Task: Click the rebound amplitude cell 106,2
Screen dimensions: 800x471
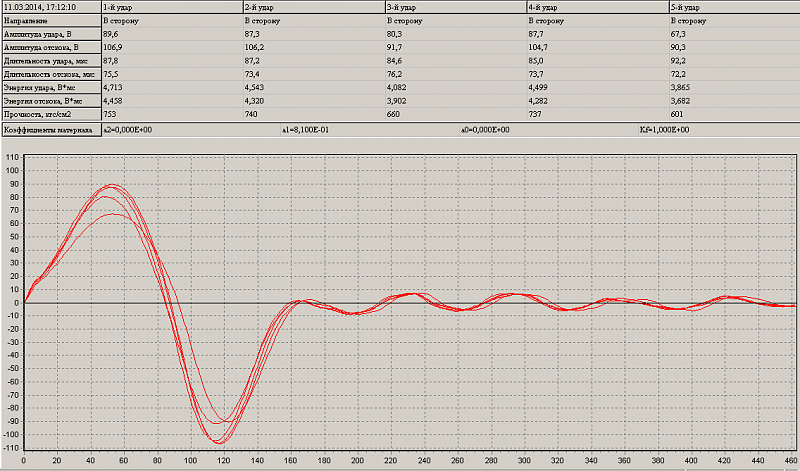Action: click(256, 47)
